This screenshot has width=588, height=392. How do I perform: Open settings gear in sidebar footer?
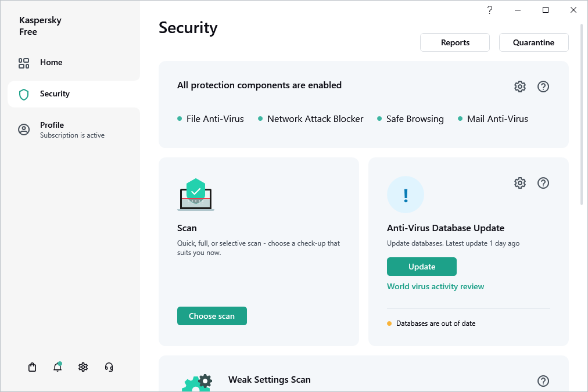point(83,367)
